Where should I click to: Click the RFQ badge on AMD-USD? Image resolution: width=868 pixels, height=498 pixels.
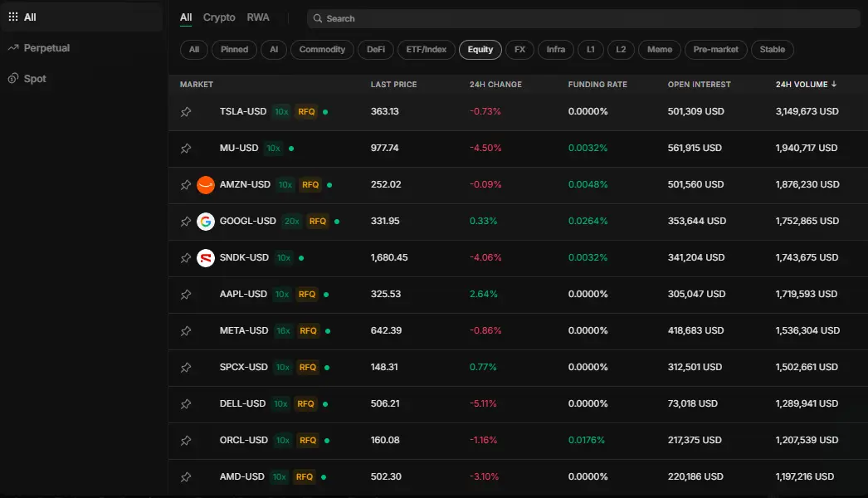pyautogui.click(x=304, y=476)
